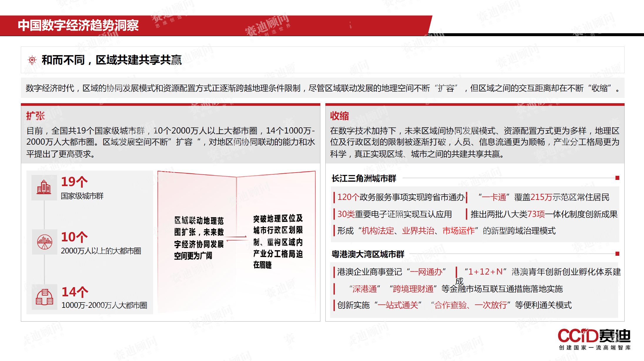Click the line about 机构法定、业界共治、市场运作
The height and width of the screenshot is (361, 644).
click(446, 231)
